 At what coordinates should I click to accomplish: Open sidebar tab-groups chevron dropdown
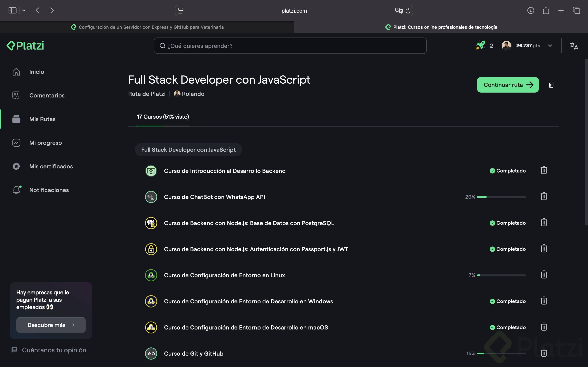pyautogui.click(x=23, y=10)
